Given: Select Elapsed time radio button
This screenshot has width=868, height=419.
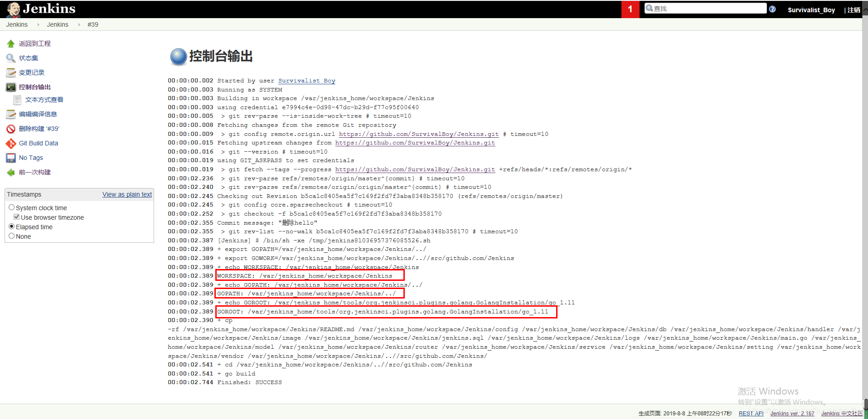Looking at the screenshot, I should tap(12, 226).
